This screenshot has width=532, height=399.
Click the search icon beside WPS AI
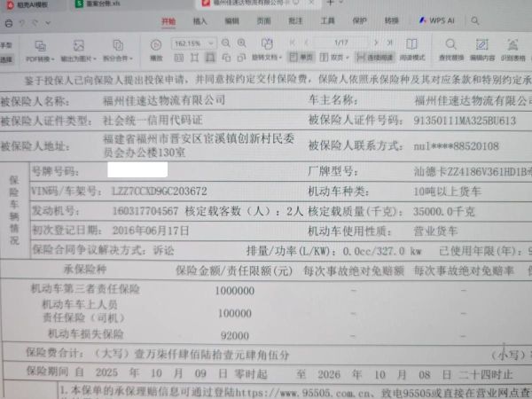coord(475,20)
